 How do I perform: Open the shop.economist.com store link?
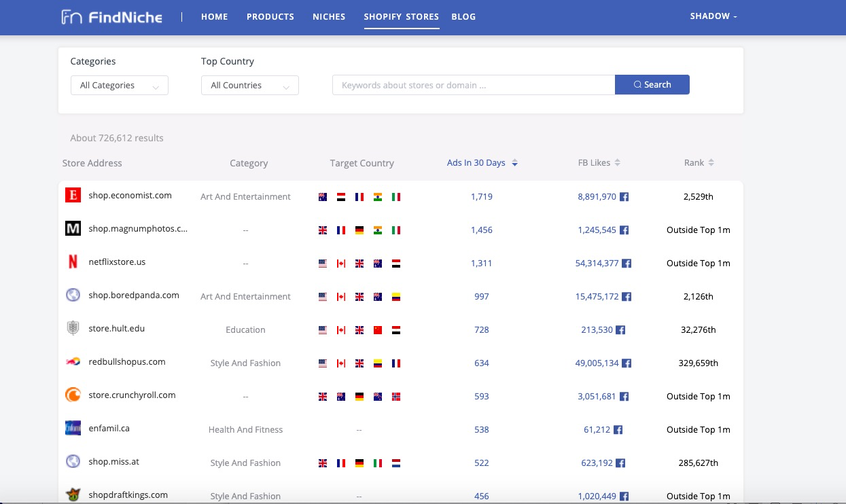click(x=130, y=196)
